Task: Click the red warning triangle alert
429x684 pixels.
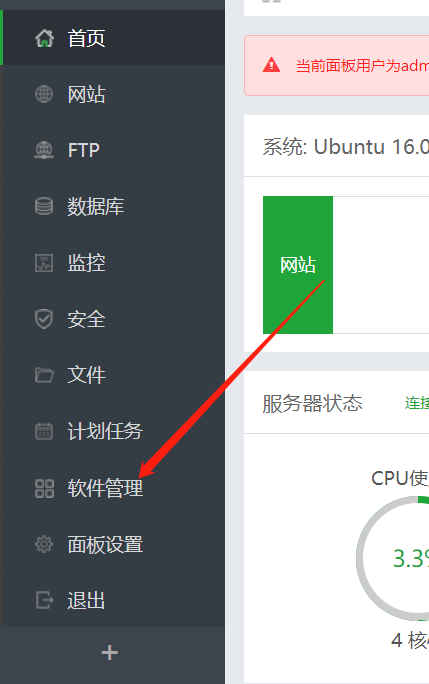Action: (271, 65)
